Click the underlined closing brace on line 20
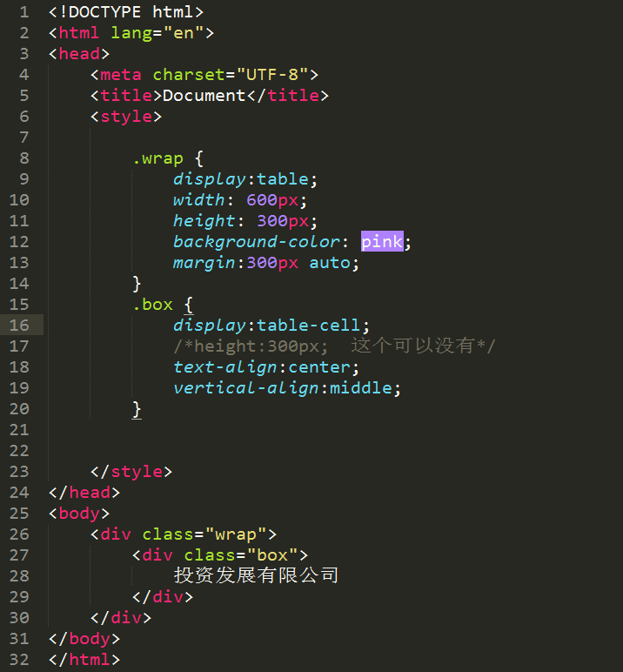 pyautogui.click(x=137, y=410)
